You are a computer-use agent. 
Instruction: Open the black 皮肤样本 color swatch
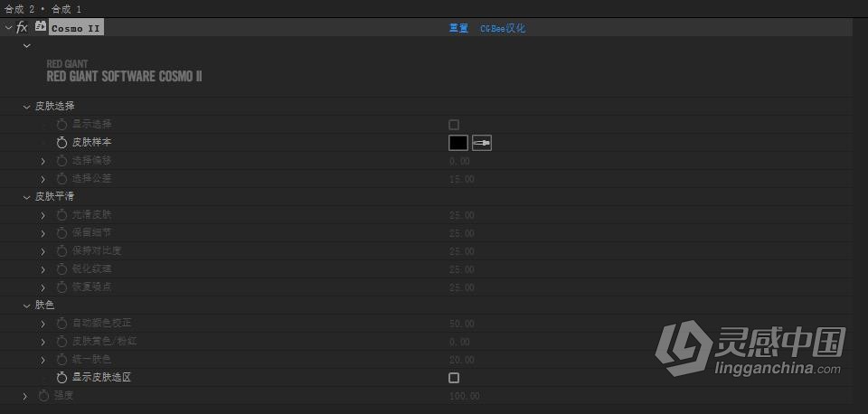[458, 143]
